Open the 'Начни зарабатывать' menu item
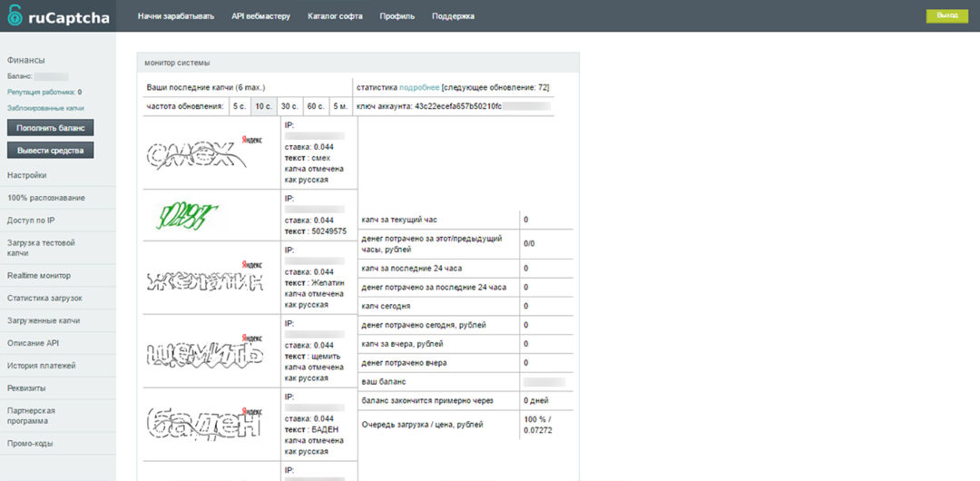 click(176, 16)
